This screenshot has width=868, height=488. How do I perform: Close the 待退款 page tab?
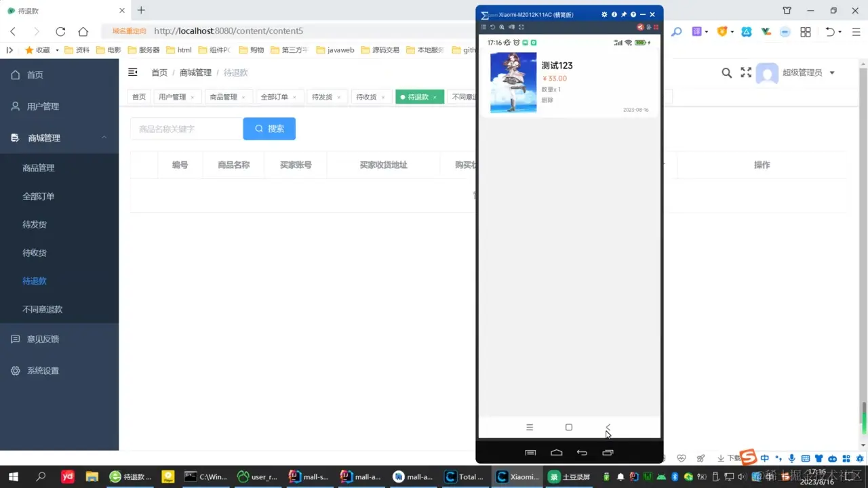tap(435, 98)
